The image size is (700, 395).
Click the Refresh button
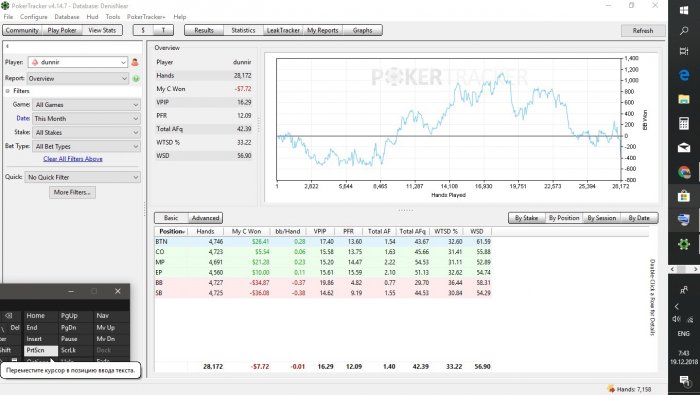[x=643, y=31]
